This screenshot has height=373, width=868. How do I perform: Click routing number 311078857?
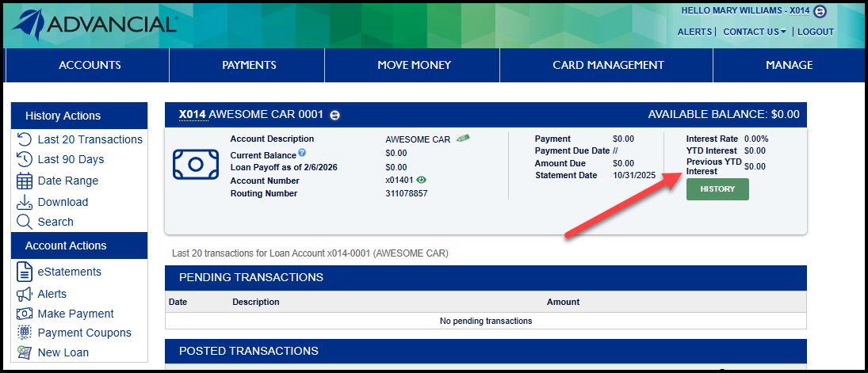pos(407,194)
